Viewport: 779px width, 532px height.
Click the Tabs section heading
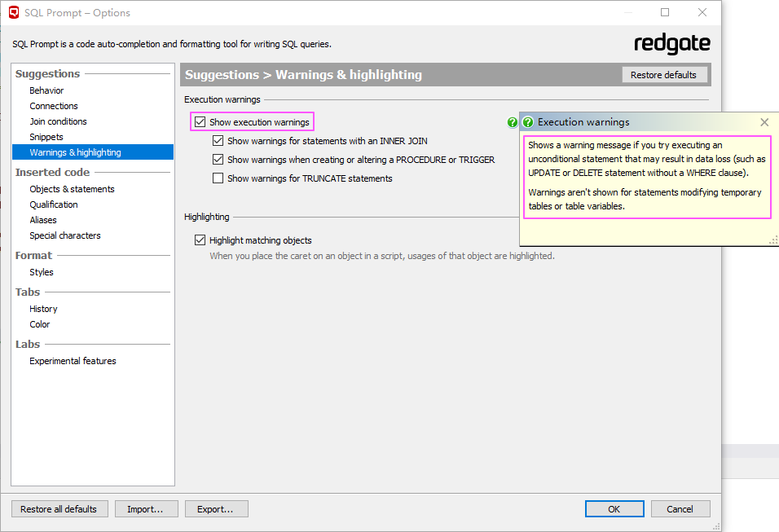click(28, 292)
